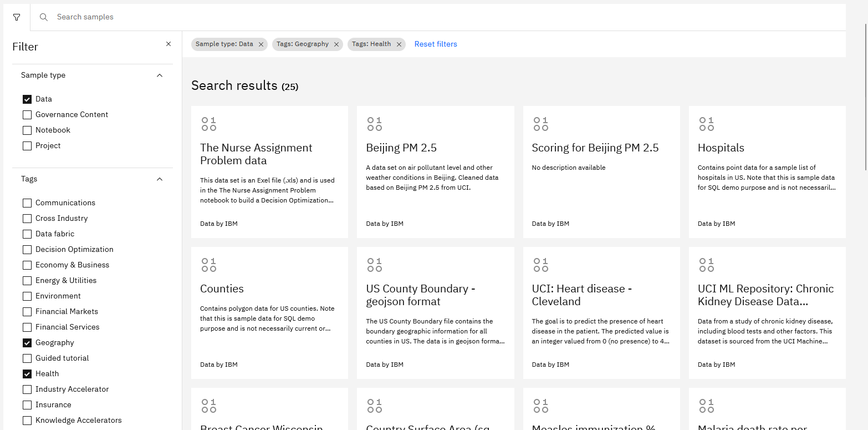Select the Data fabric tag checkbox
This screenshot has width=868, height=430.
coord(27,234)
